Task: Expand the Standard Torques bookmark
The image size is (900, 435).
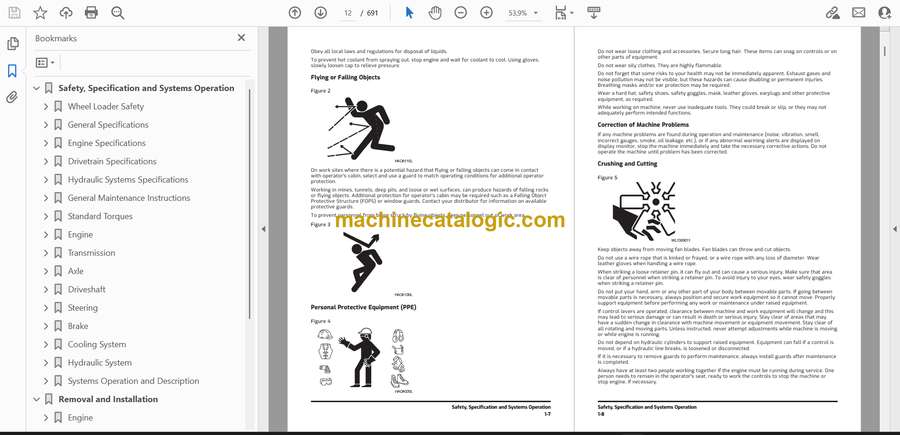Action: [46, 216]
